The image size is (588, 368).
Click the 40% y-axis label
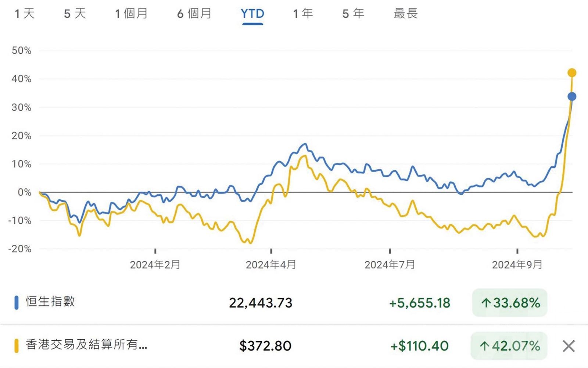[x=21, y=79]
